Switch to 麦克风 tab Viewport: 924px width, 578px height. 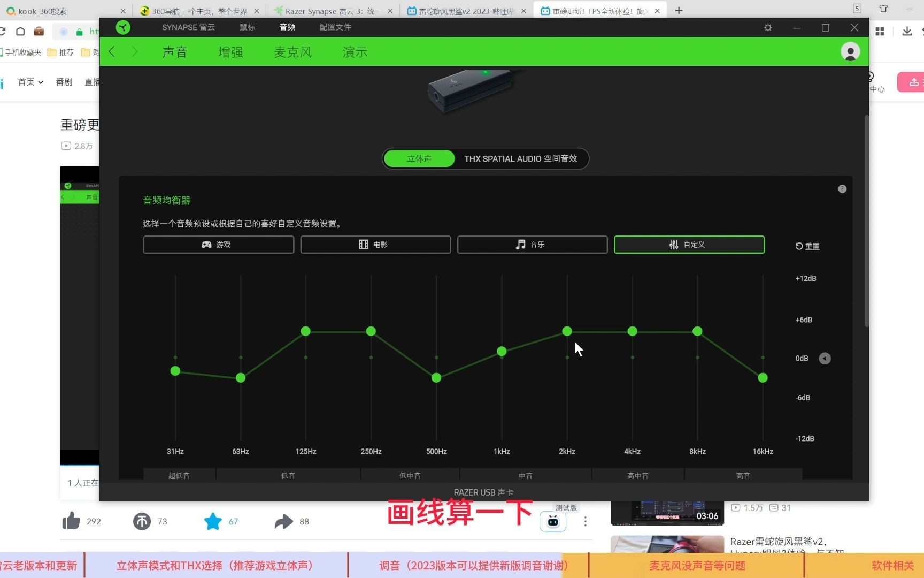293,52
